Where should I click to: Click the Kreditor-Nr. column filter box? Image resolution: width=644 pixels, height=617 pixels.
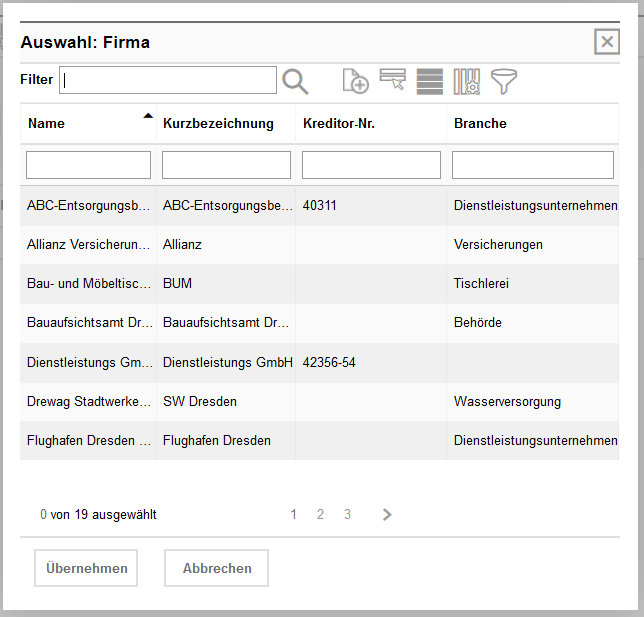(371, 165)
